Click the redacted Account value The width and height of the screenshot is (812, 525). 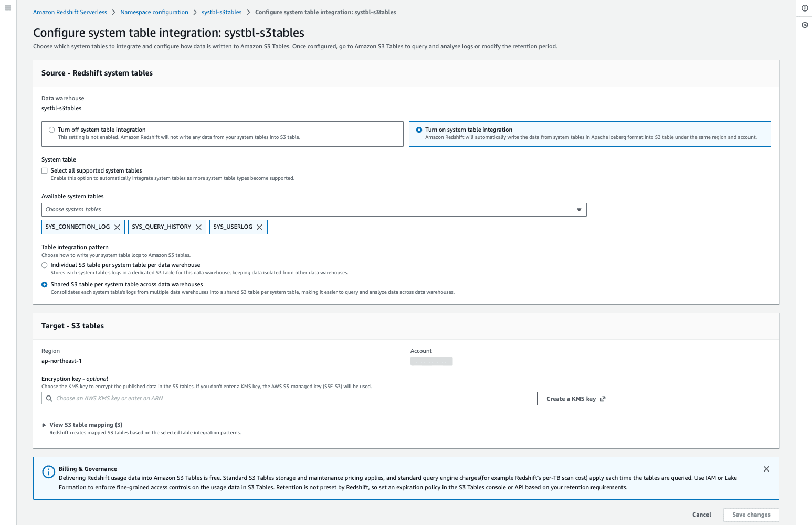431,361
